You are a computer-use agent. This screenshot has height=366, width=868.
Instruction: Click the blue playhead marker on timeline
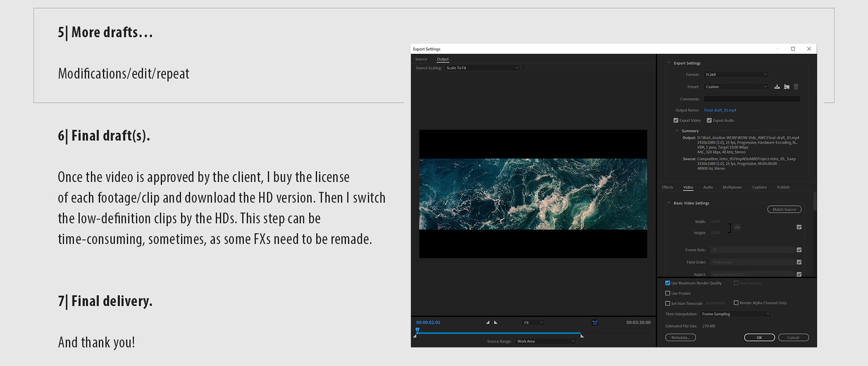(417, 330)
